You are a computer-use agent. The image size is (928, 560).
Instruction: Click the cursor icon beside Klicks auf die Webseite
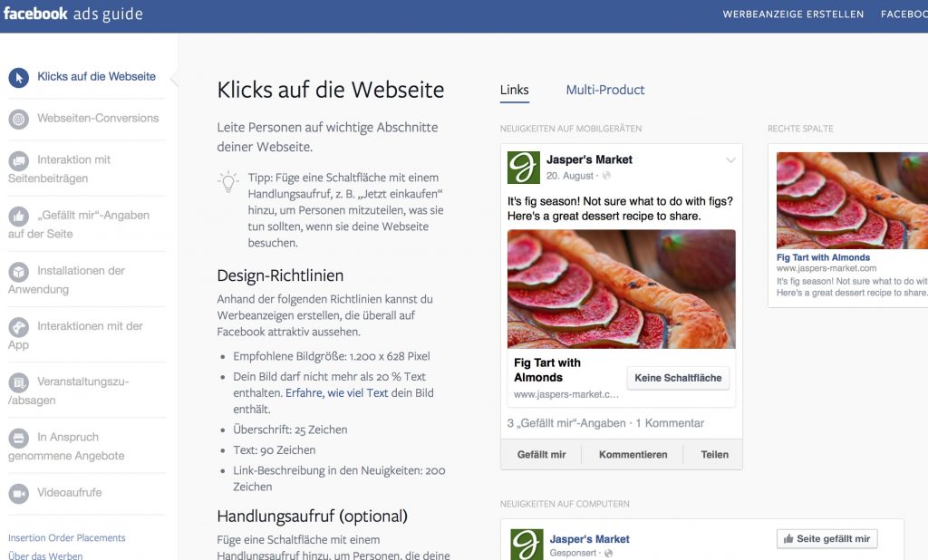coord(19,78)
